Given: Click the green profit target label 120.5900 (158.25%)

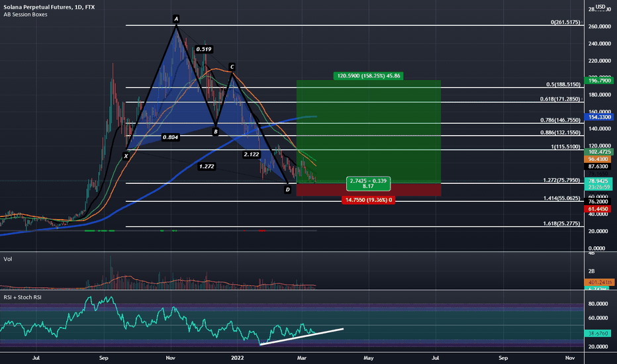Looking at the screenshot, I should coord(368,76).
